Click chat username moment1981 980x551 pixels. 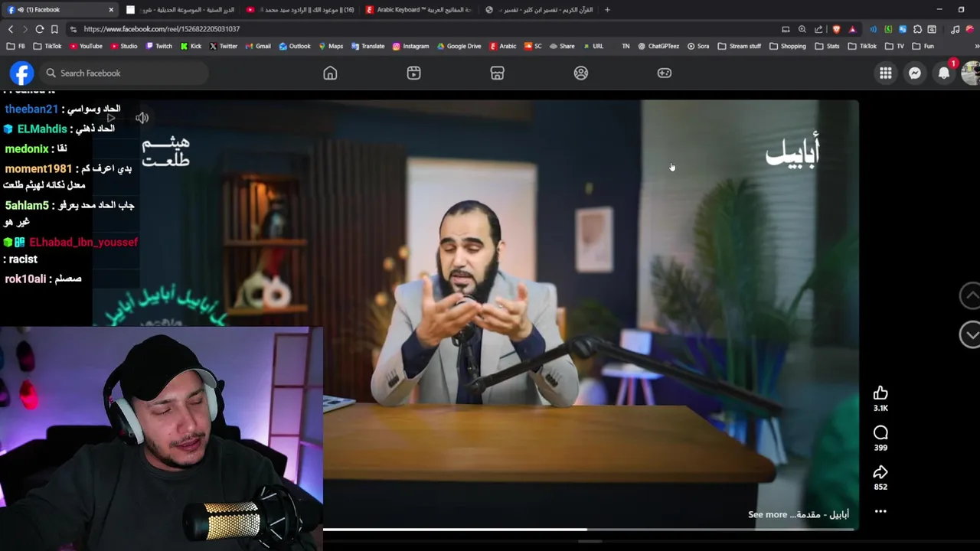[x=38, y=168]
